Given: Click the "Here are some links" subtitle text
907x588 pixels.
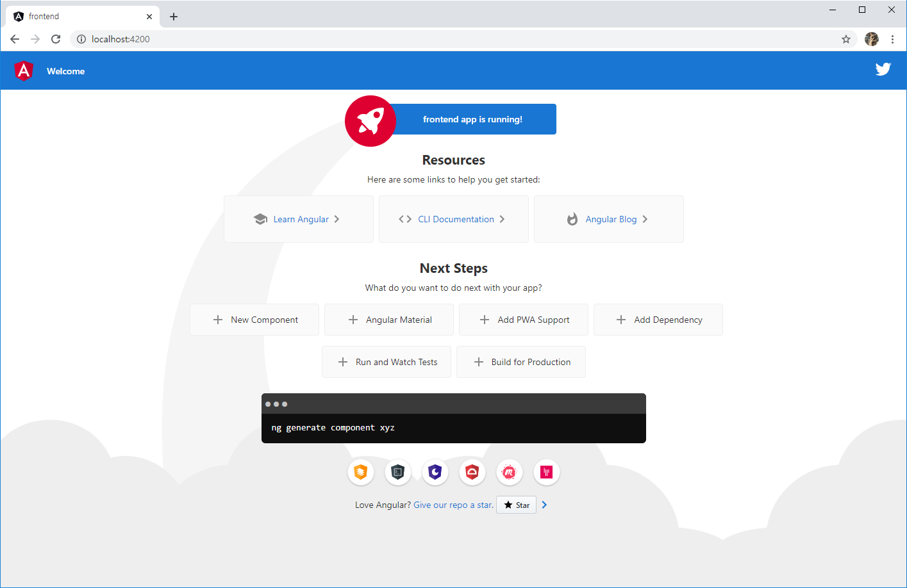Looking at the screenshot, I should click(454, 179).
